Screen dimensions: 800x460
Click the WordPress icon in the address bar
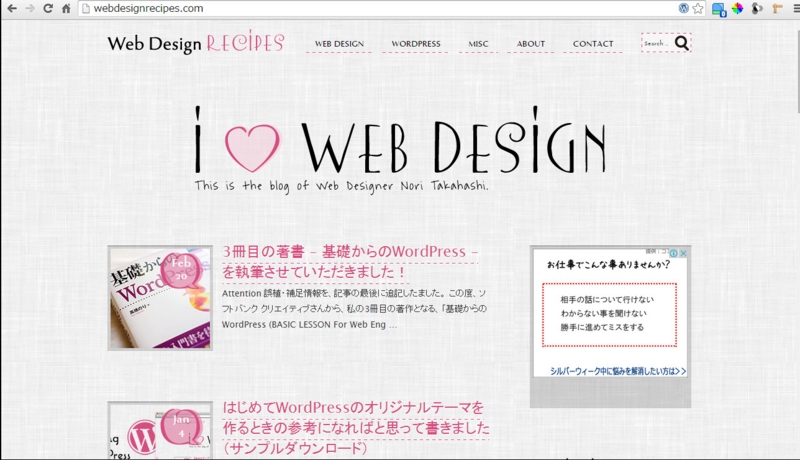click(x=684, y=8)
